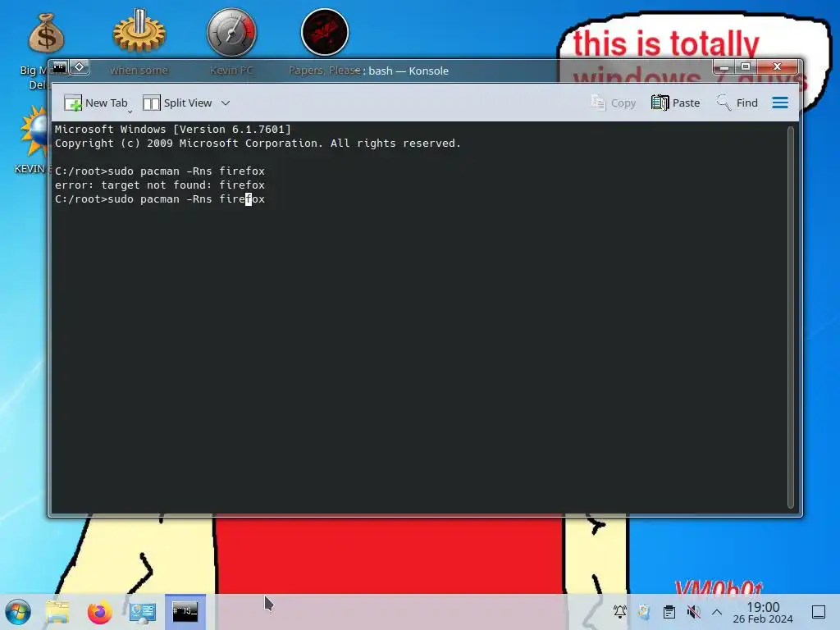Click the current command prompt line
Viewport: 840px width, 630px height.
(x=160, y=199)
